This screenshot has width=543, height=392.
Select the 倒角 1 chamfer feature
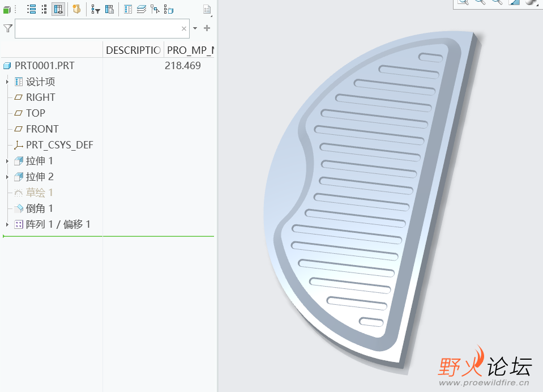(39, 208)
